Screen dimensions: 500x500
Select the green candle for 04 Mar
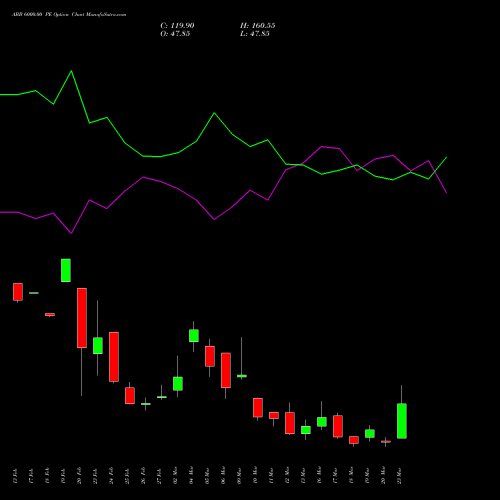[194, 336]
